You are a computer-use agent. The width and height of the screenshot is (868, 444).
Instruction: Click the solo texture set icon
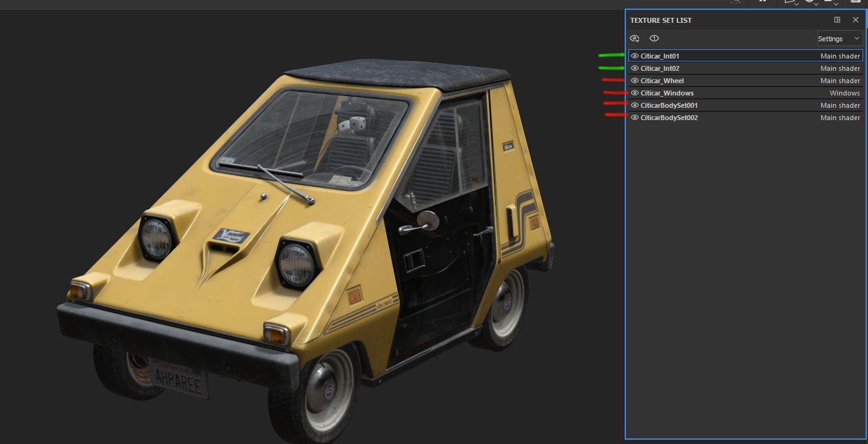(x=654, y=38)
